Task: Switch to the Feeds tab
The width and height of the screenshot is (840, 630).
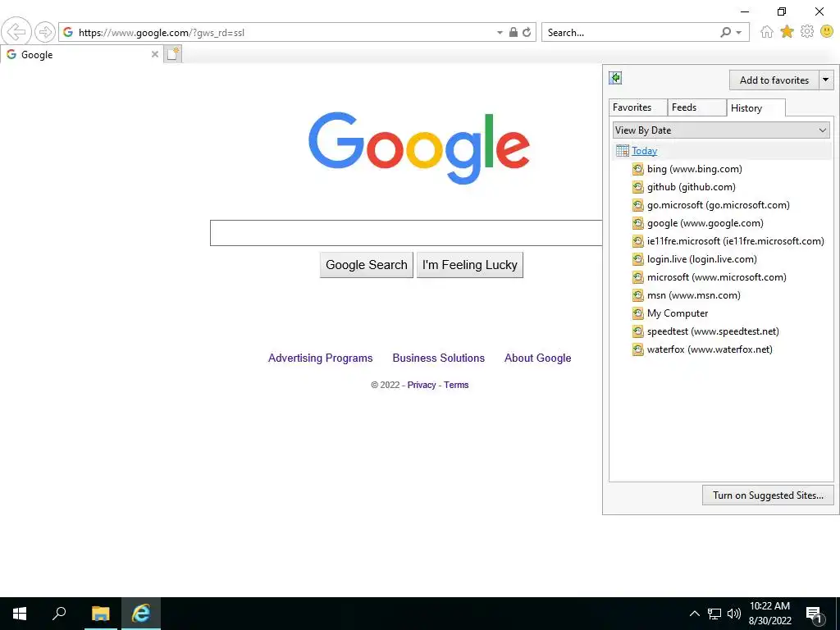Action: 696,107
